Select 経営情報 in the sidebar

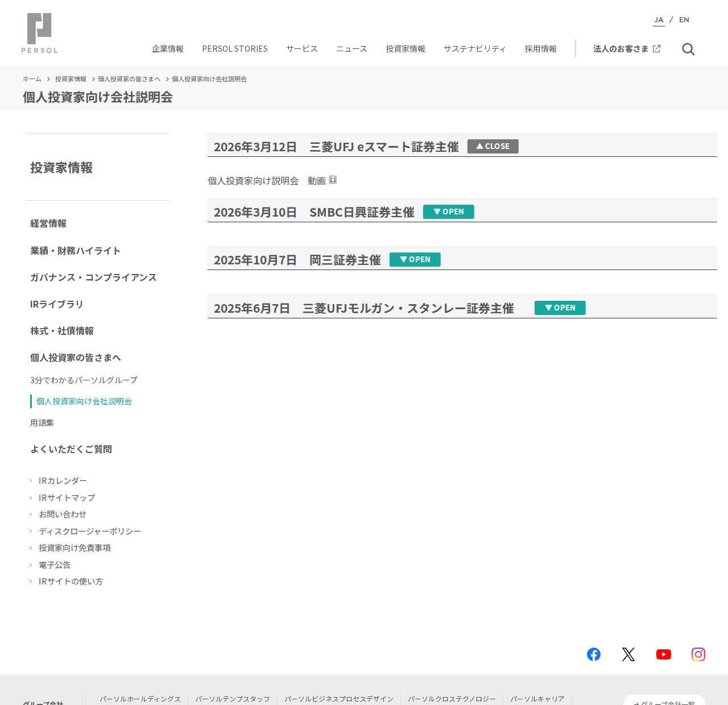48,223
